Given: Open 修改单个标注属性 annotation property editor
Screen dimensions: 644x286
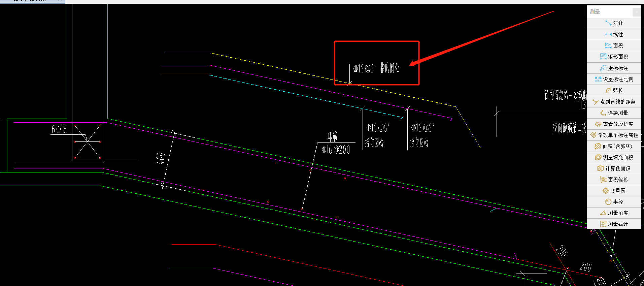Looking at the screenshot, I should [x=614, y=135].
